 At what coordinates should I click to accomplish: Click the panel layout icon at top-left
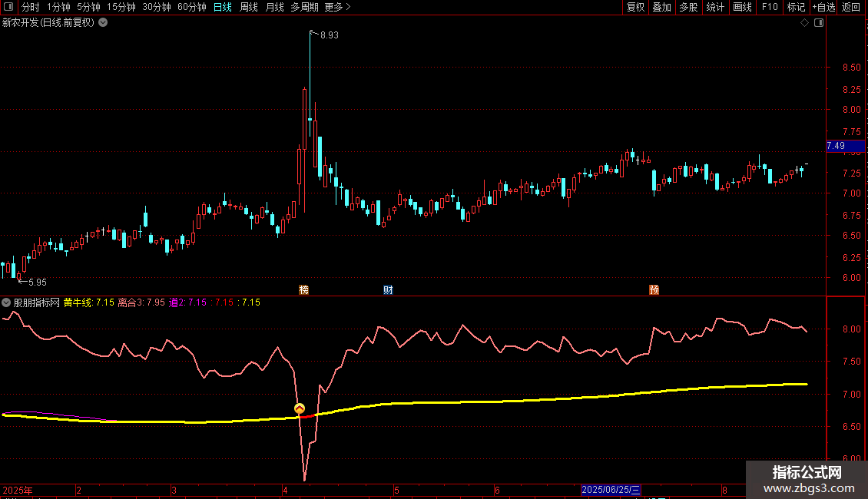(x=8, y=7)
